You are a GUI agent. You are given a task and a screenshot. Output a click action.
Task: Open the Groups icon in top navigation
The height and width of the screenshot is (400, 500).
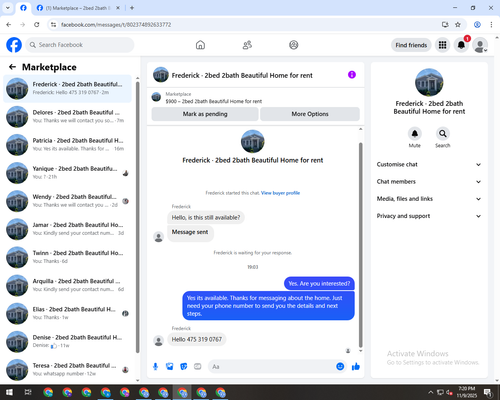point(294,45)
